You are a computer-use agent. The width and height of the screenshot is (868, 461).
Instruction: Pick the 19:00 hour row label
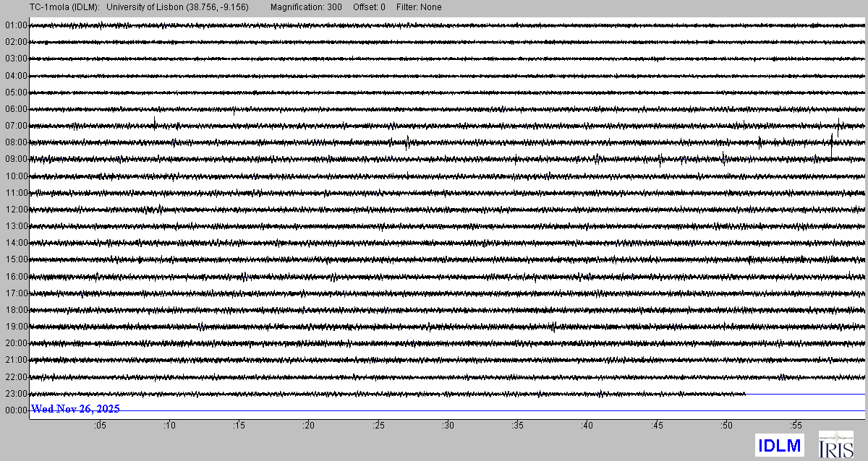click(16, 327)
